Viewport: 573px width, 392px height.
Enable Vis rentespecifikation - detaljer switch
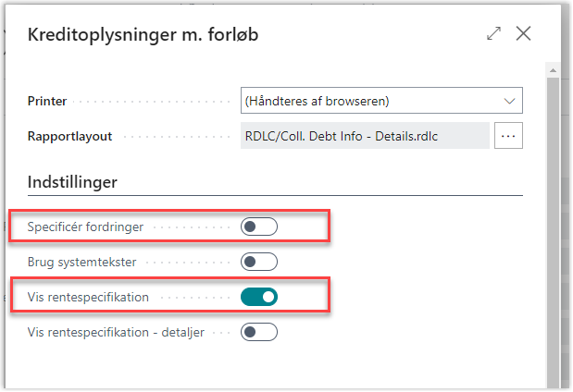pos(259,332)
